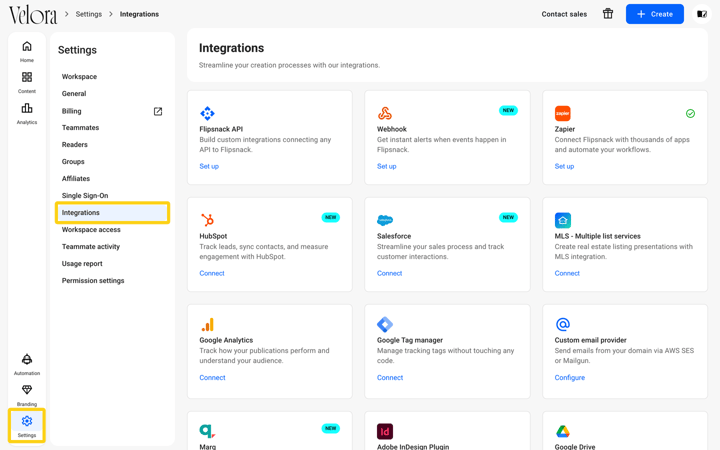The height and width of the screenshot is (450, 720).
Task: Open Single Sign-On settings menu item
Action: [85, 196]
